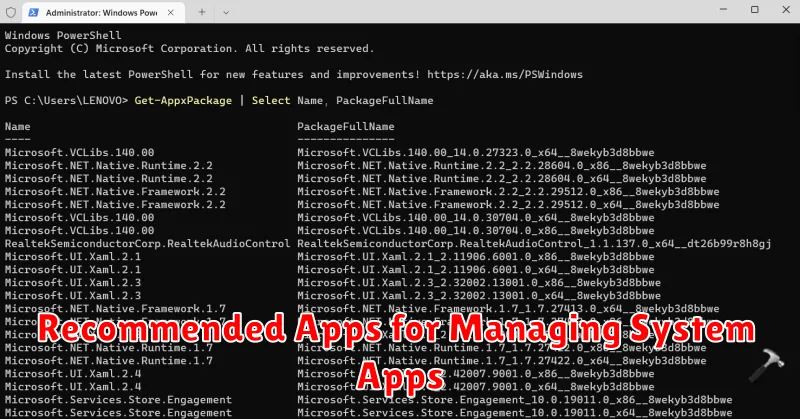The width and height of the screenshot is (800, 419).
Task: Click Microsoft.UI.Xaml.2.3_2.32002.13001.0_x64 package name
Action: [479, 295]
